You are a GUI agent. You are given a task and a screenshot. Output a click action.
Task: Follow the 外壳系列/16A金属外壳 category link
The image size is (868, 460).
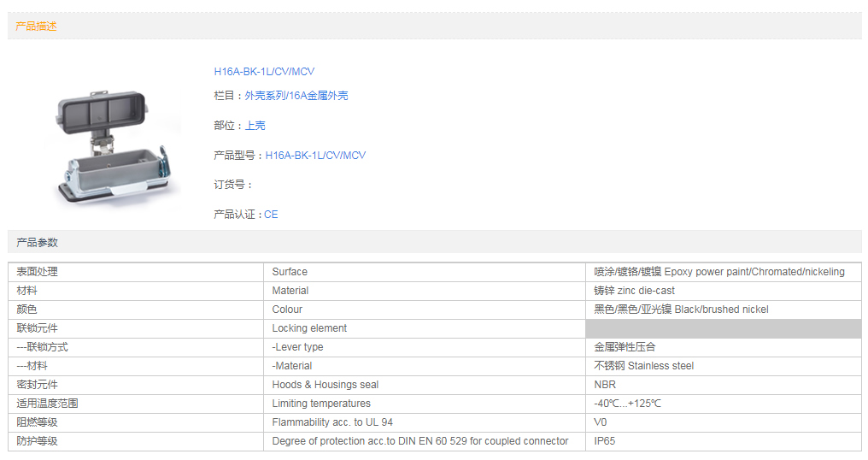296,96
